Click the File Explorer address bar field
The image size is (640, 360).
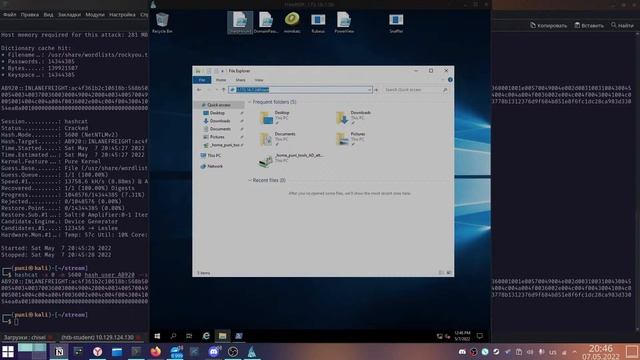pos(300,90)
